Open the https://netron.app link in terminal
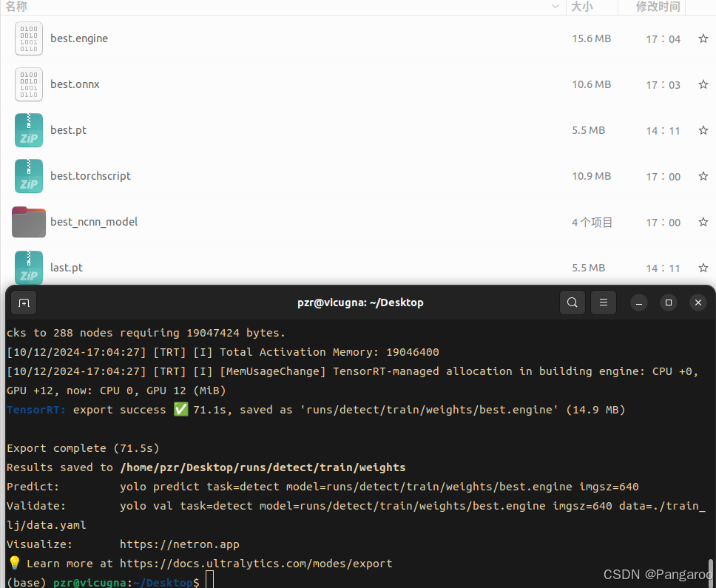 (x=180, y=544)
